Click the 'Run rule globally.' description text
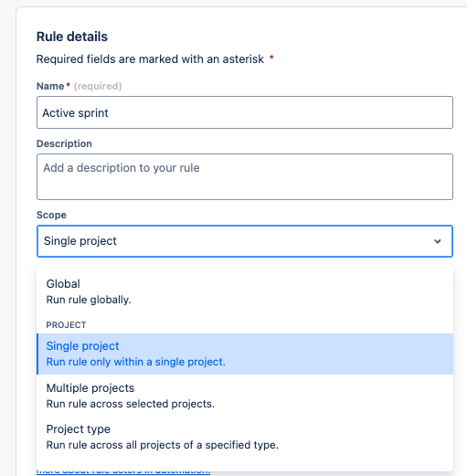Viewport: 467px width, 476px height. 89,300
